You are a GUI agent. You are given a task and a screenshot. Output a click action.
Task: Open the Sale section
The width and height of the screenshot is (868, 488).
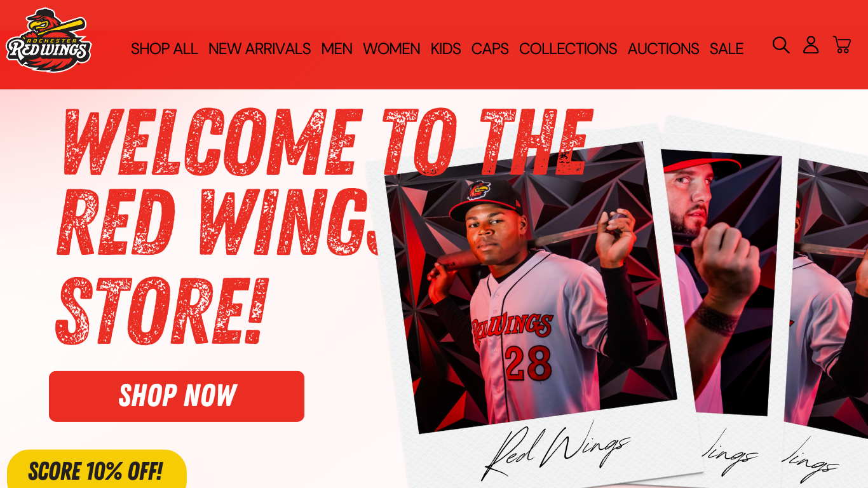[x=726, y=48]
